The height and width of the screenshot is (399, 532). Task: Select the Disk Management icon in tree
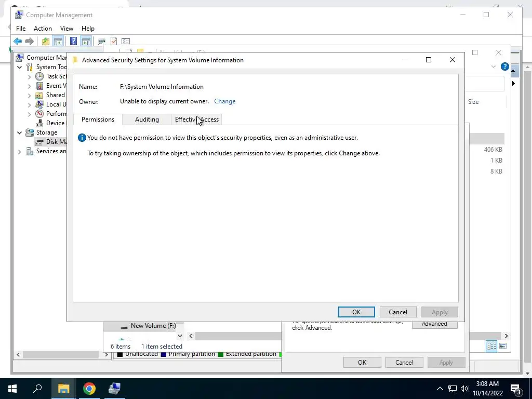pyautogui.click(x=40, y=142)
